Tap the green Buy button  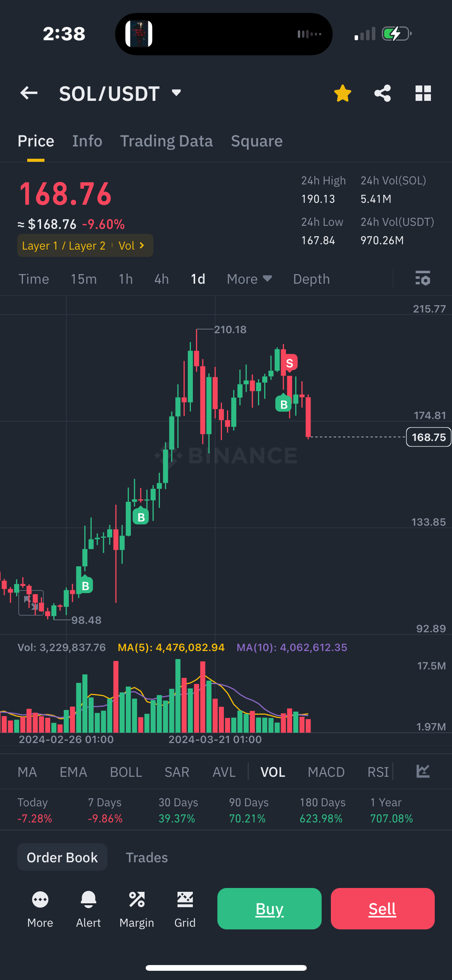coord(270,909)
